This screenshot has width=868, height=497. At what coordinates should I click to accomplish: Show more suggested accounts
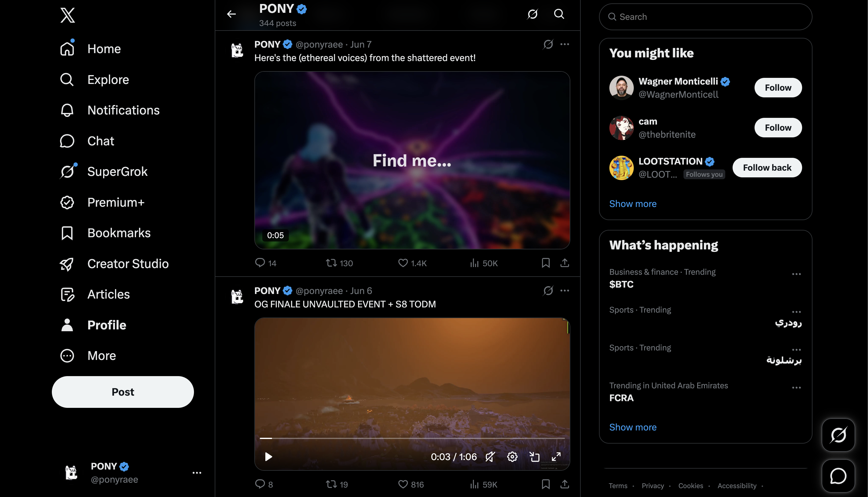tap(633, 204)
